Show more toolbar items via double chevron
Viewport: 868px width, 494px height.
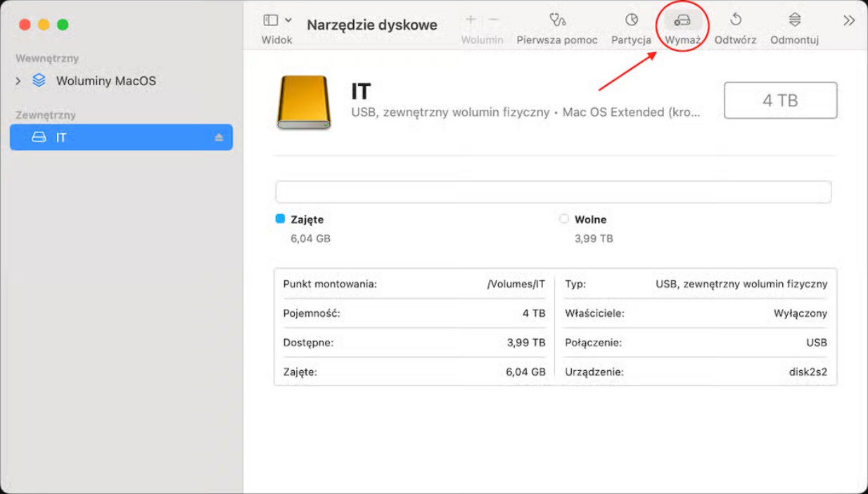tap(848, 20)
